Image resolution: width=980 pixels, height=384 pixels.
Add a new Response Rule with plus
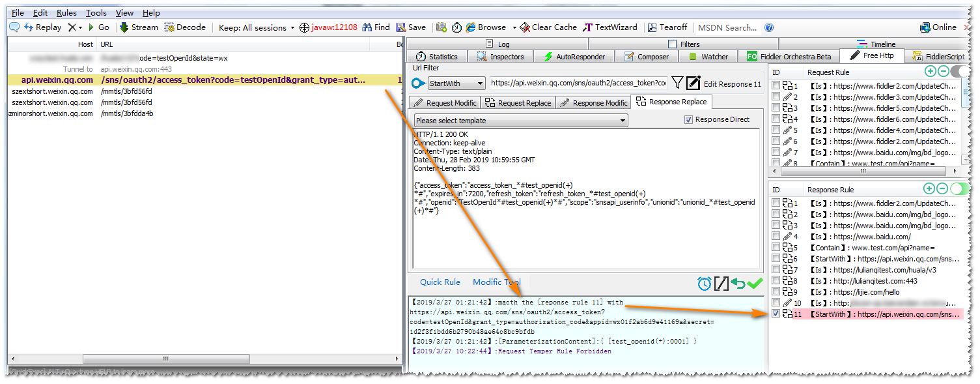(x=930, y=189)
